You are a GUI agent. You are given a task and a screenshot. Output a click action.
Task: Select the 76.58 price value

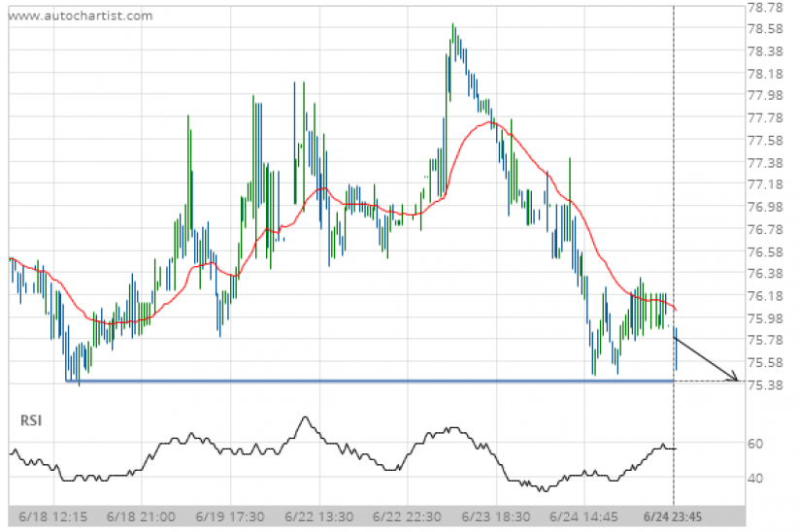point(765,252)
